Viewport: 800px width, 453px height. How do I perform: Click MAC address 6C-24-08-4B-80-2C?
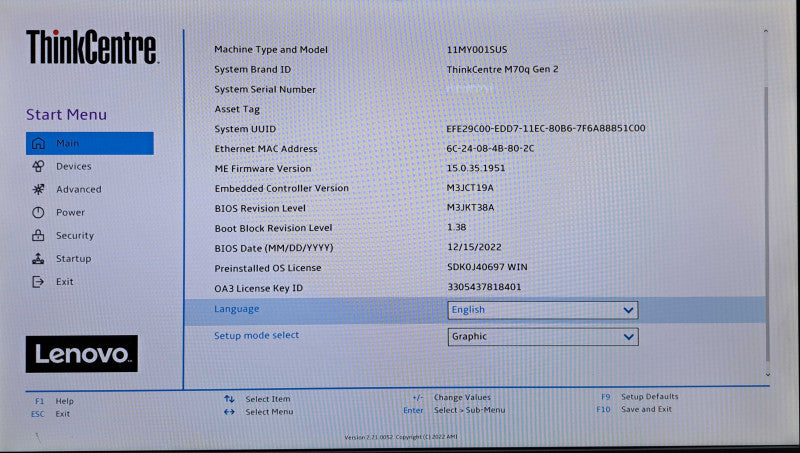pos(490,148)
